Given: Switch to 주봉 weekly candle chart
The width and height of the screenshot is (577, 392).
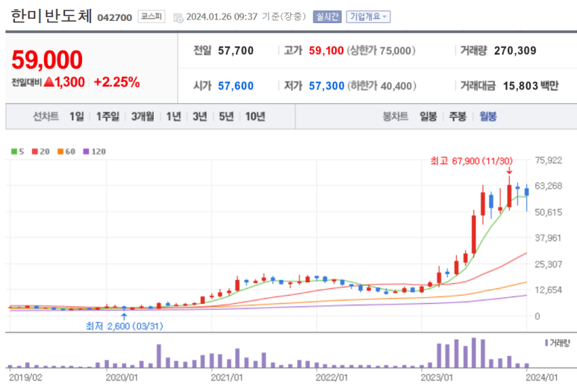Looking at the screenshot, I should coord(458,116).
